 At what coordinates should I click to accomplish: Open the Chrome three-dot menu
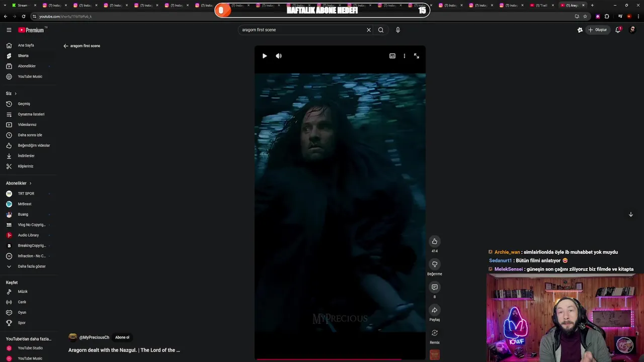637,16
